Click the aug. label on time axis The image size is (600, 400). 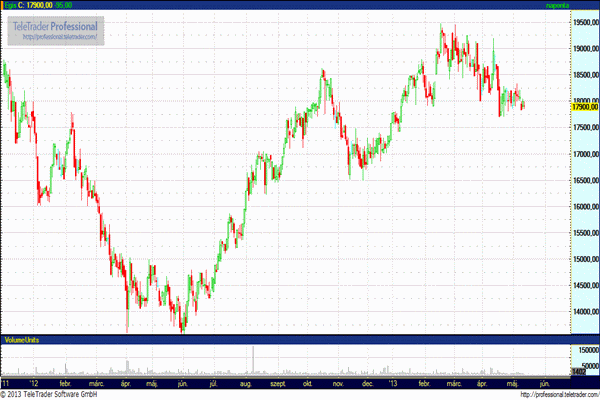[245, 382]
